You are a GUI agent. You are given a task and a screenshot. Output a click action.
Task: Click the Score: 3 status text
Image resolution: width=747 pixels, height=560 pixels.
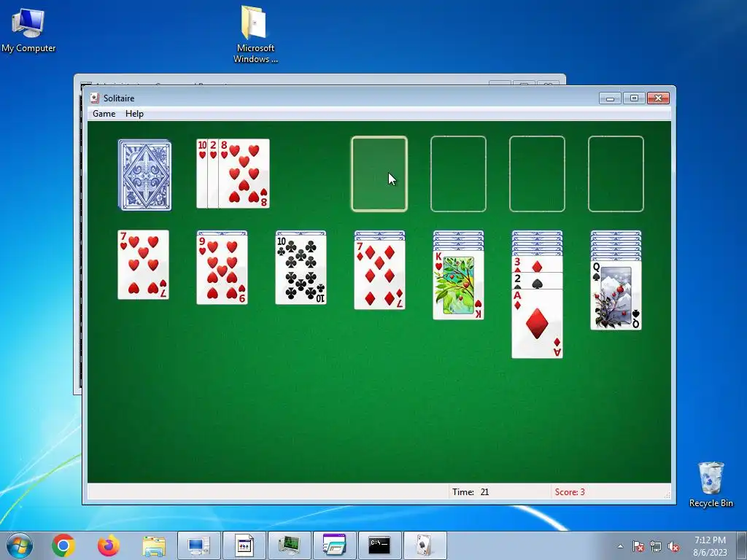tap(570, 492)
